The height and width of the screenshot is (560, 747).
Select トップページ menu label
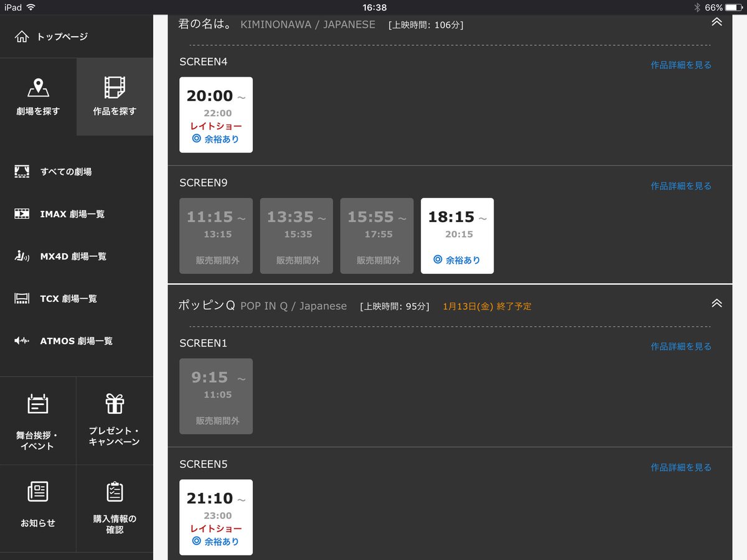coord(62,37)
